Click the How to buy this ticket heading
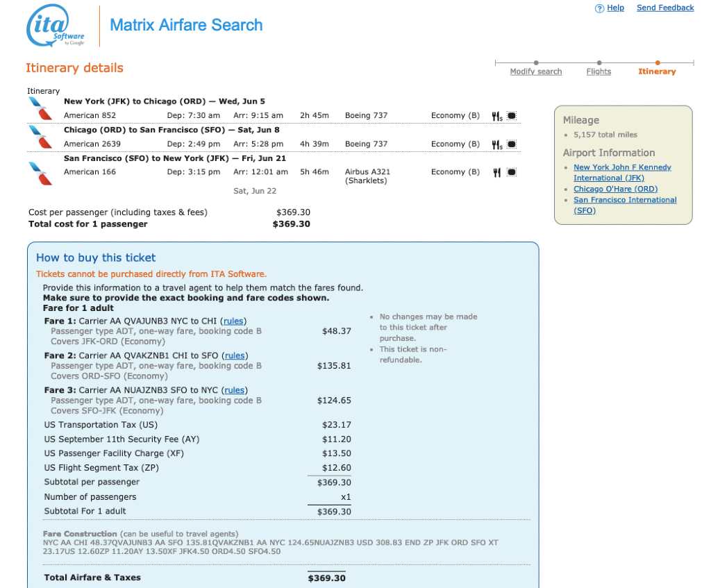711x588 pixels. click(x=96, y=258)
